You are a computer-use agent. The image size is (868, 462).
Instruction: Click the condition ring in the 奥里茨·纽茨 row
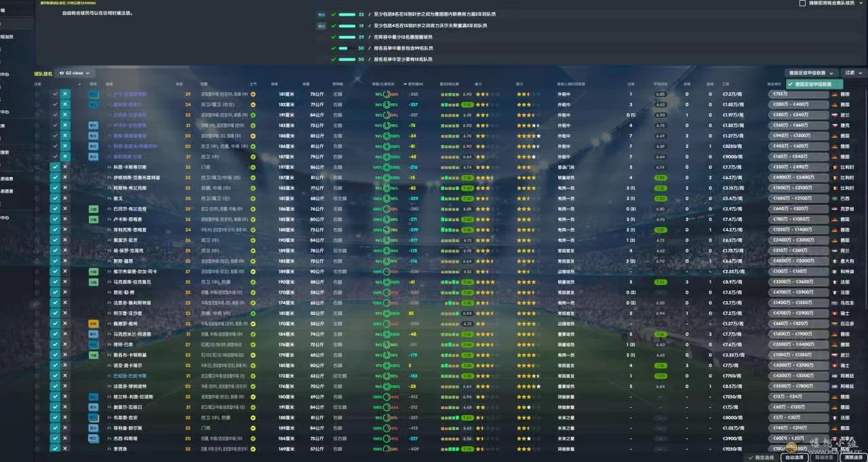[387, 240]
